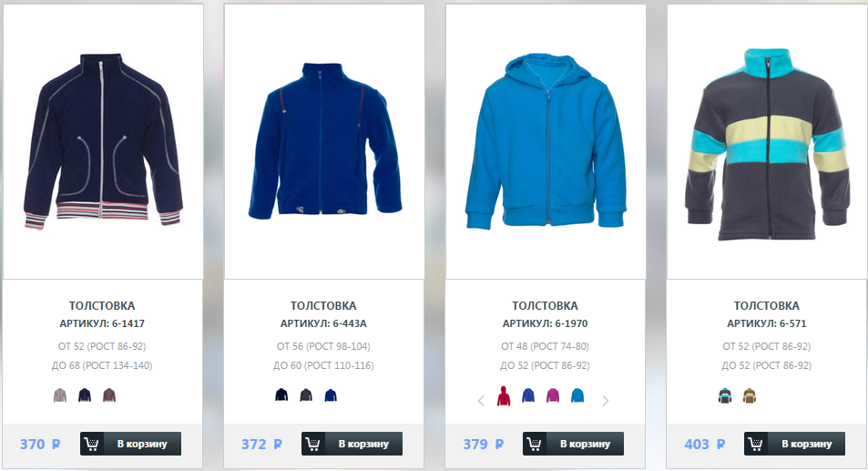Click cart icon for the 379 ₽ hoodie
This screenshot has width=868, height=471.
[x=535, y=444]
